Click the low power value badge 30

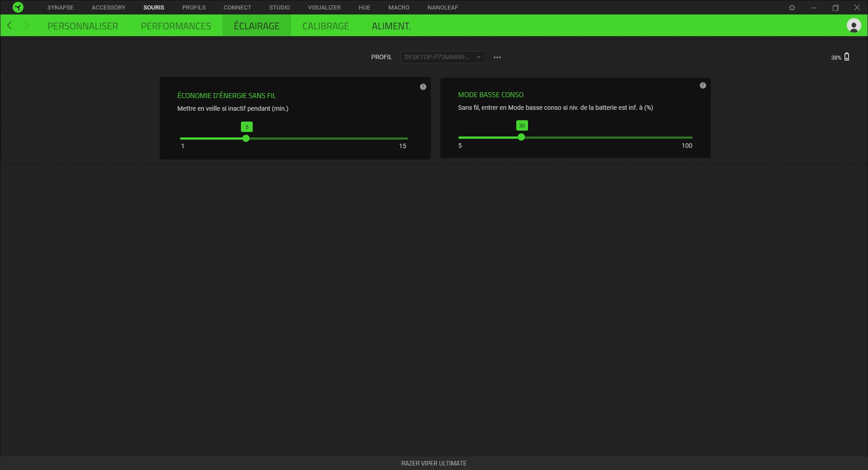522,126
